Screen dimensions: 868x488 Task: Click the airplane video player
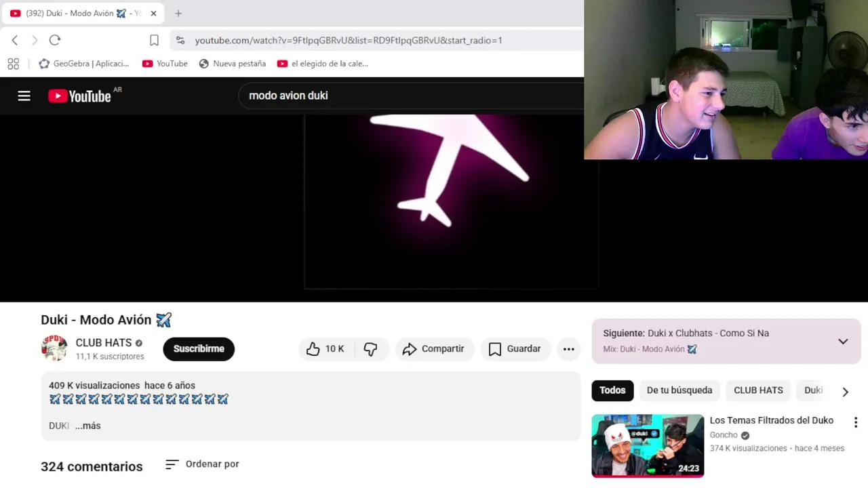[452, 202]
